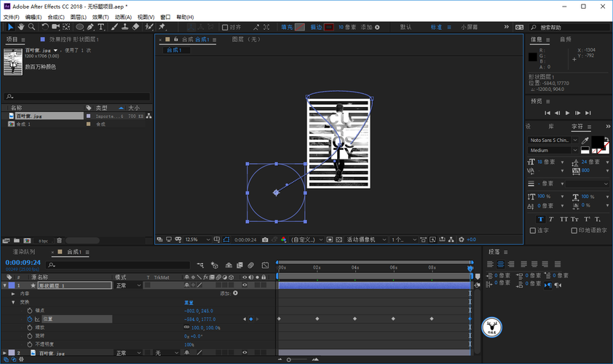Click the play button in preview panel

pyautogui.click(x=567, y=113)
